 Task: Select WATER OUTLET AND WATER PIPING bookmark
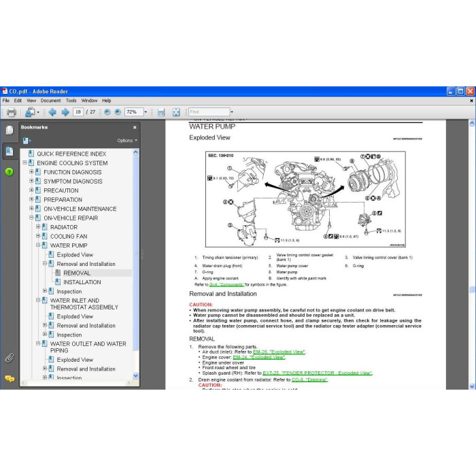[88, 347]
